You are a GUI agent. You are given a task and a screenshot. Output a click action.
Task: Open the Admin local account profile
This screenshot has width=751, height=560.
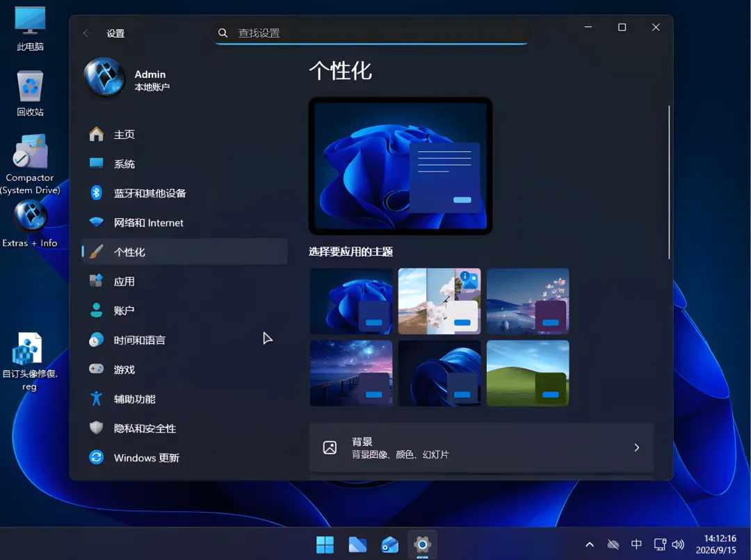[128, 78]
